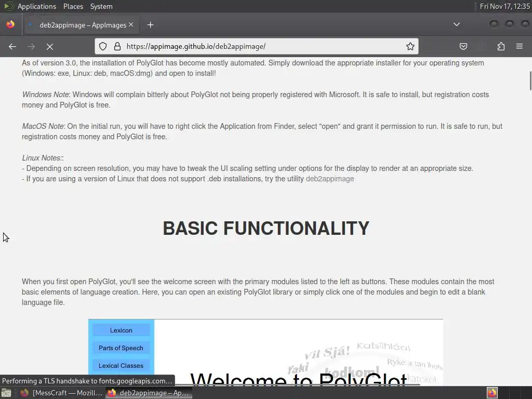Image resolution: width=532 pixels, height=399 pixels.
Task: Click the BASIC FUNCTIONALITY heading
Action: [266, 228]
